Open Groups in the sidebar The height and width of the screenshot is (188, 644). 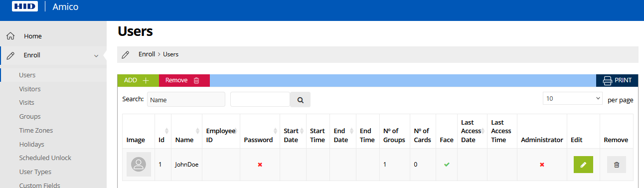click(x=30, y=116)
